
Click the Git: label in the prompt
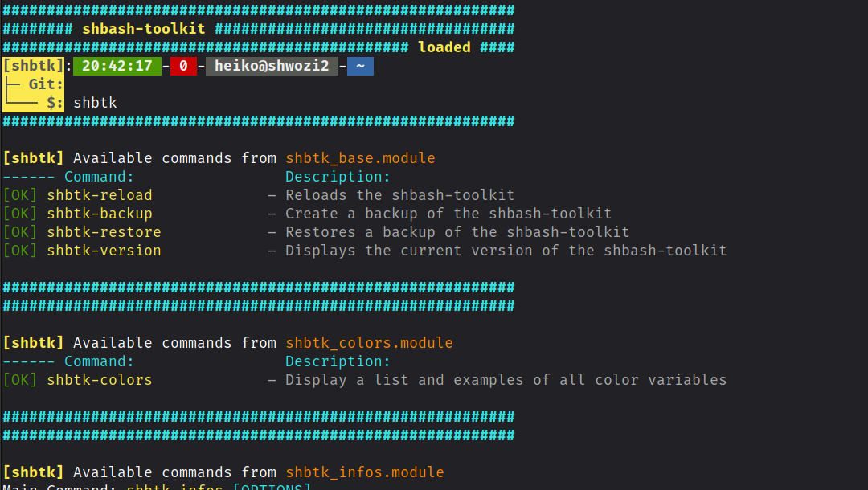(46, 84)
